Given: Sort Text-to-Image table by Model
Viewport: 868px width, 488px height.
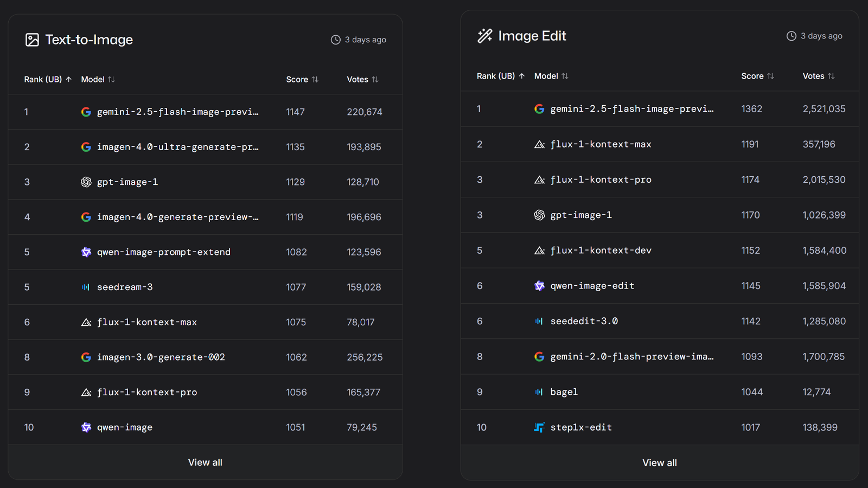Looking at the screenshot, I should [98, 79].
